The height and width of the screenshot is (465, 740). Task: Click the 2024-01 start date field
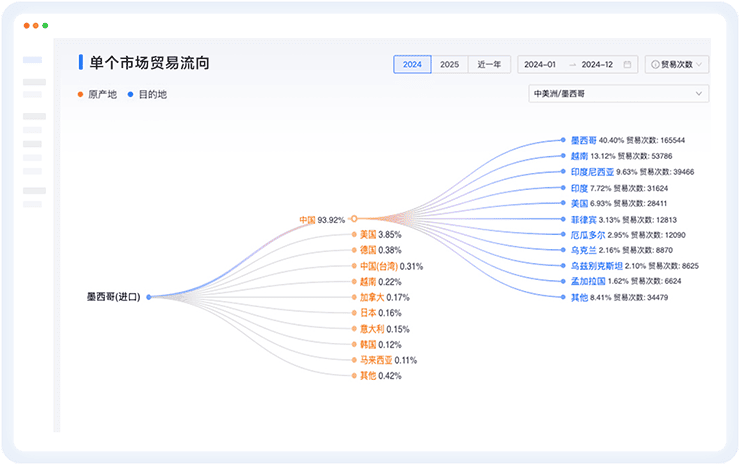coord(540,64)
